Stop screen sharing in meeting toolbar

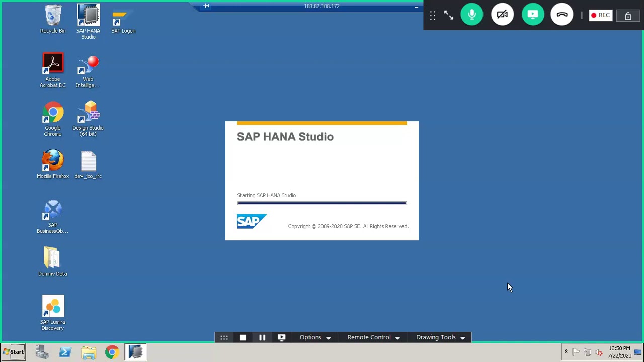pyautogui.click(x=532, y=15)
